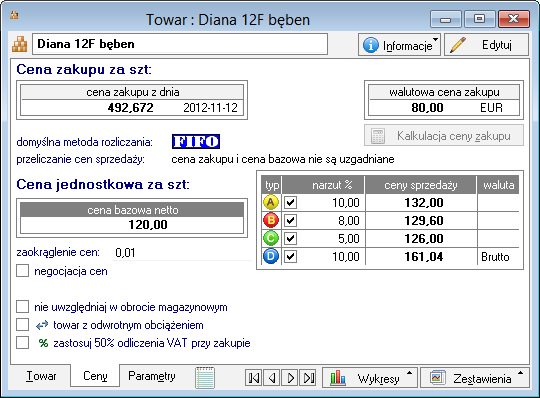Click the boxes product icon beside the name field
This screenshot has height=398, width=540.
(20, 44)
